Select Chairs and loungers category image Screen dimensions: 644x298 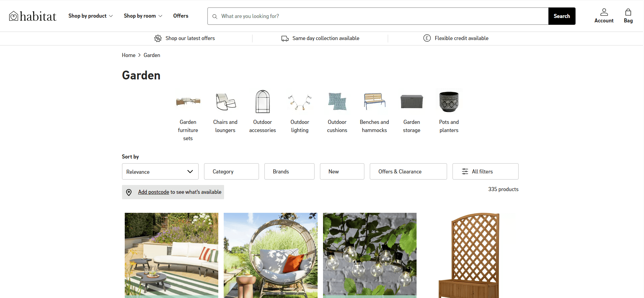[x=225, y=101]
